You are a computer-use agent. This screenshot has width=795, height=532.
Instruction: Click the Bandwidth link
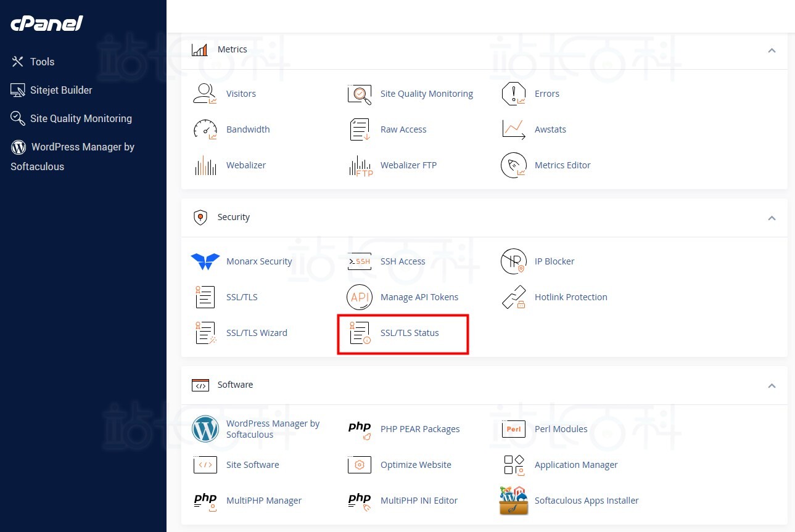(248, 129)
